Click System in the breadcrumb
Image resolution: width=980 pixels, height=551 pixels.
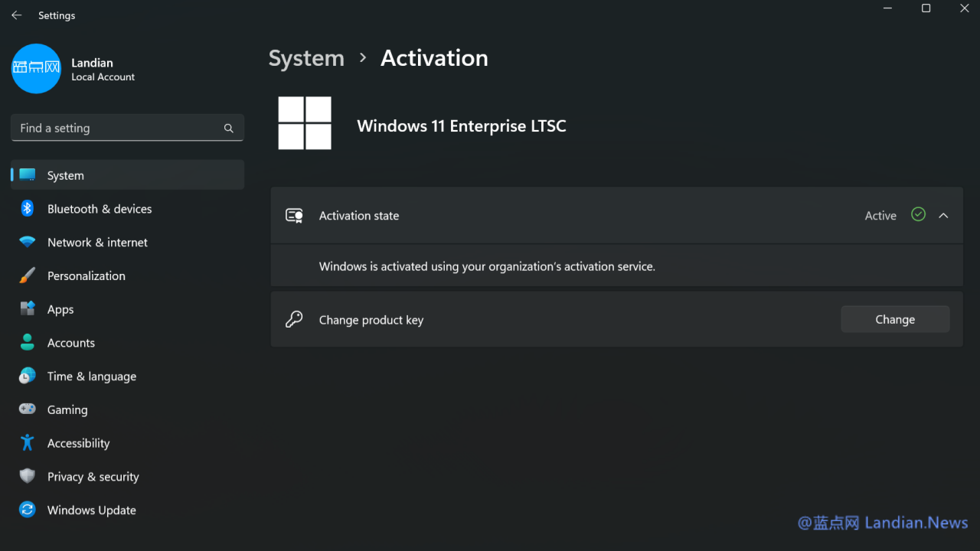click(306, 58)
